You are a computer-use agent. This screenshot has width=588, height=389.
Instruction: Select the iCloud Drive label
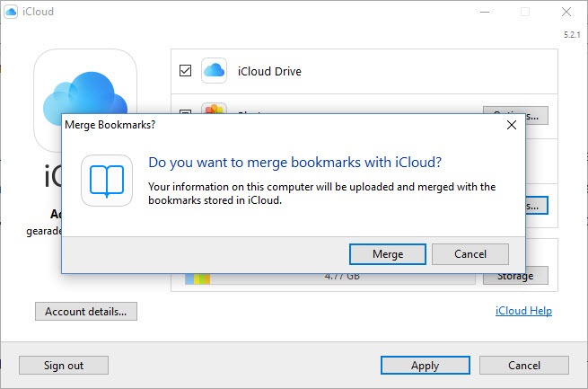(269, 71)
